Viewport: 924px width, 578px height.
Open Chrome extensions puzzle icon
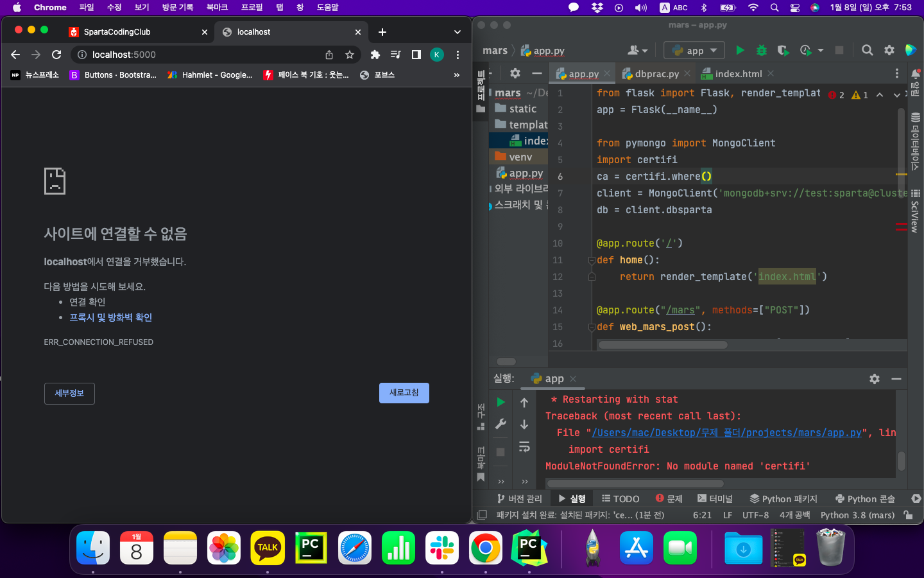(375, 55)
